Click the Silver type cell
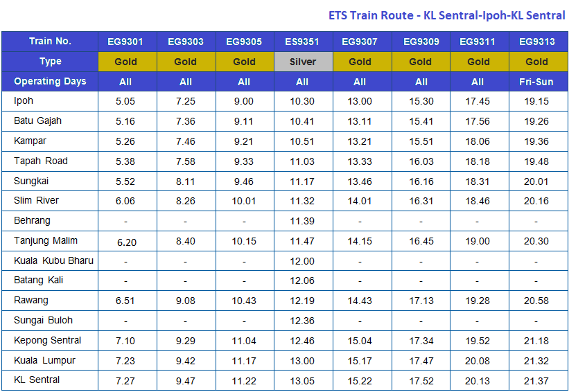This screenshot has height=392, width=569. tap(302, 62)
